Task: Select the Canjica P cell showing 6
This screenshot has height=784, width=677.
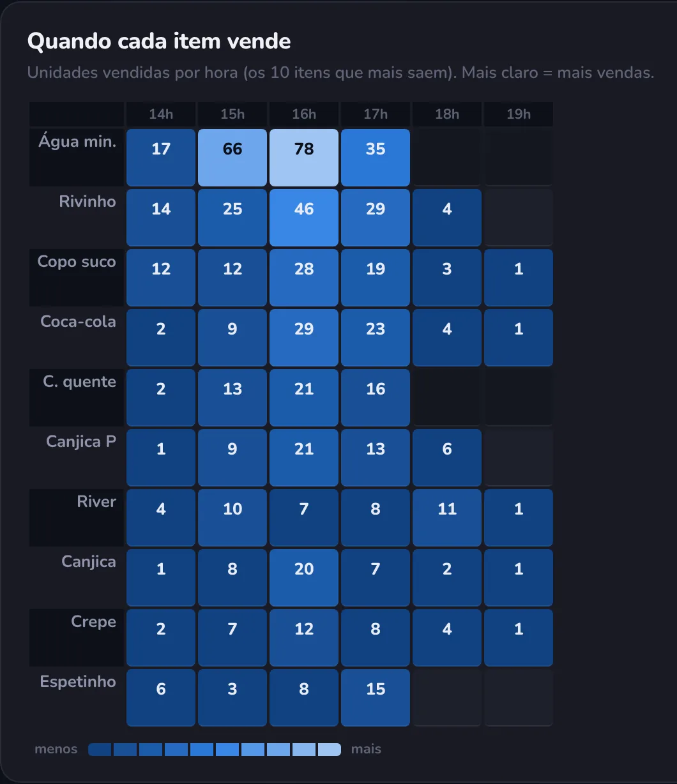Action: 447,458
